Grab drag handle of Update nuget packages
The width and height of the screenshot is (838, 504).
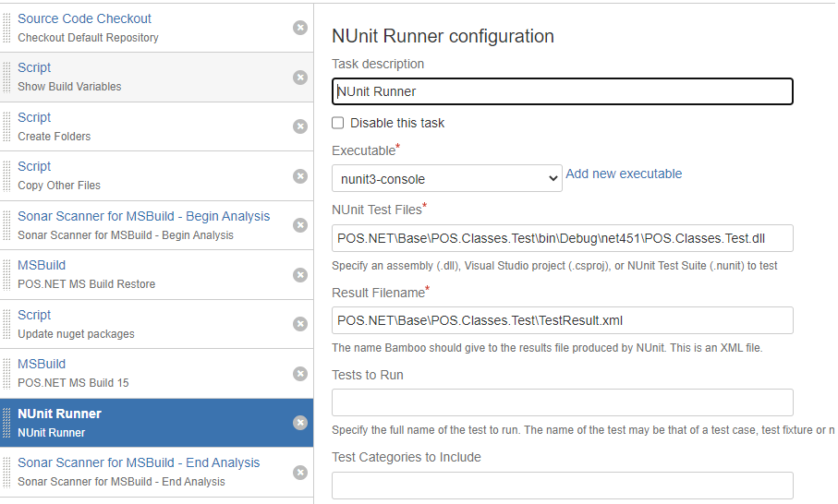(x=7, y=324)
